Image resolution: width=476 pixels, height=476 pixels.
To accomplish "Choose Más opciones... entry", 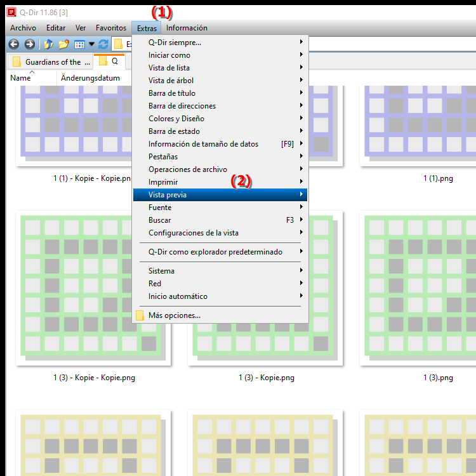I will [175, 315].
